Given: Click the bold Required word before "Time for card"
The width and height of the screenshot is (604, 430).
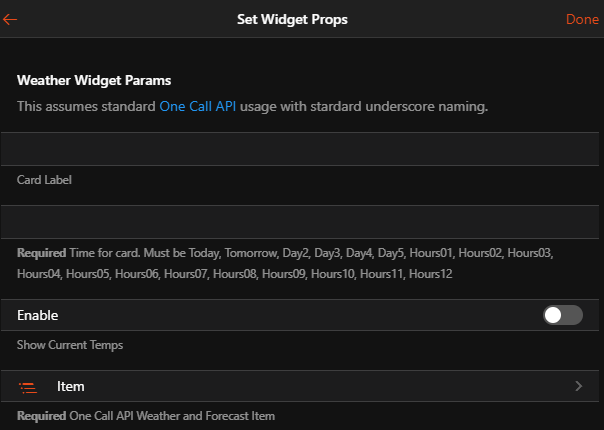Looking at the screenshot, I should 41,252.
